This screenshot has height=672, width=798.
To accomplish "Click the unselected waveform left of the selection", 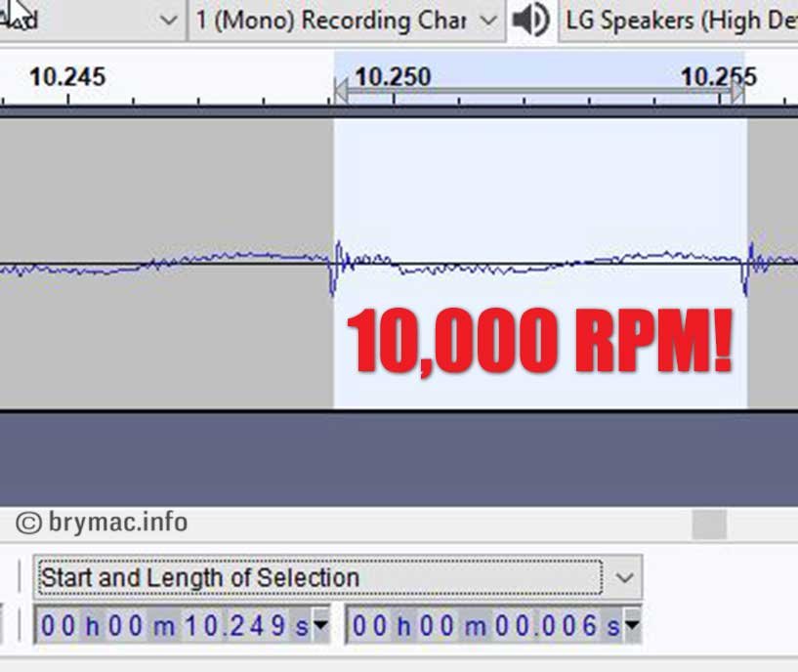I will (166, 264).
